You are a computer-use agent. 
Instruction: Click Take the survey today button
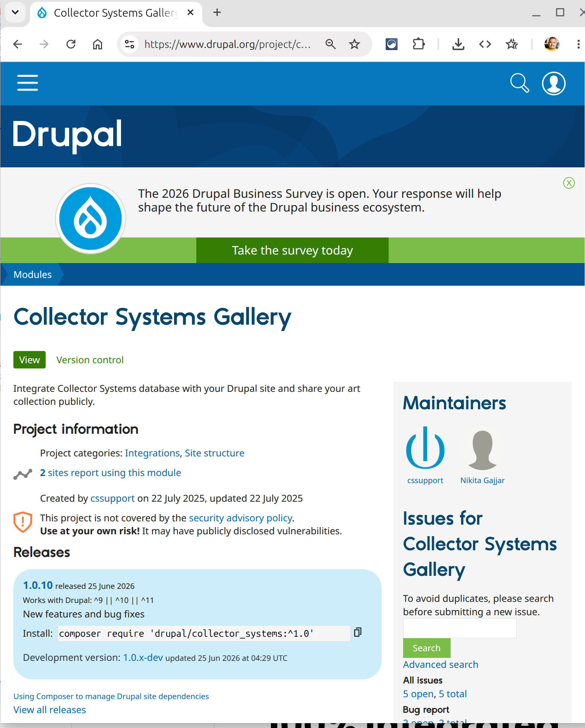(x=292, y=250)
